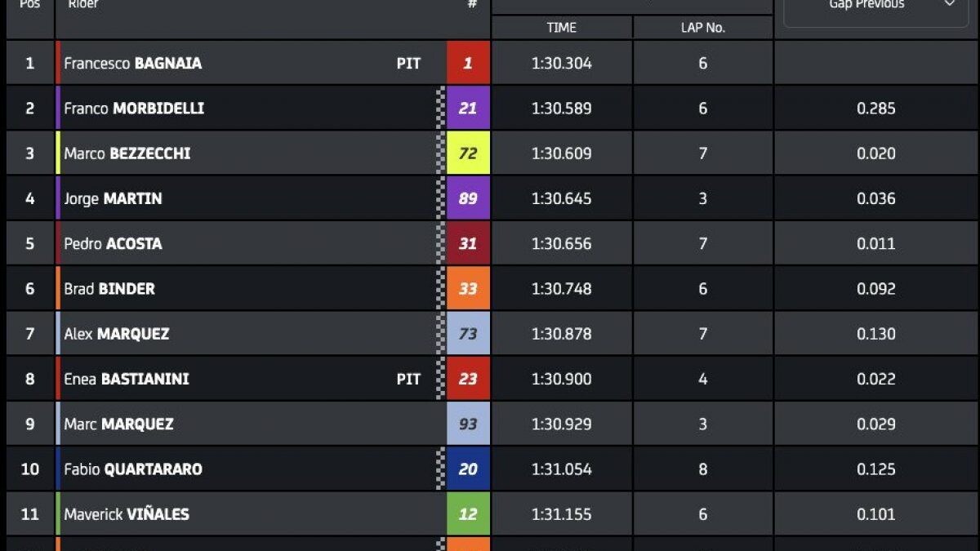980x551 pixels.
Task: Select rider Marc Marquez's name
Action: (x=118, y=424)
